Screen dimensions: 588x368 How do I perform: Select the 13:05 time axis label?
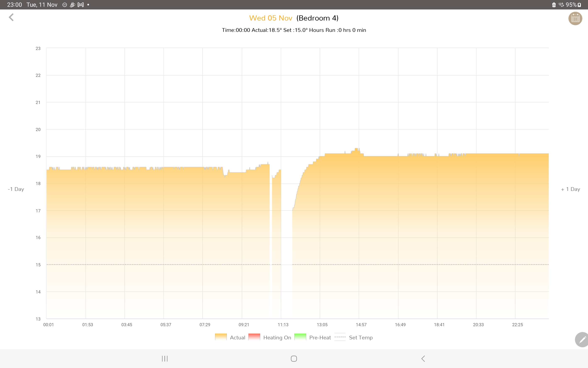pos(322,325)
